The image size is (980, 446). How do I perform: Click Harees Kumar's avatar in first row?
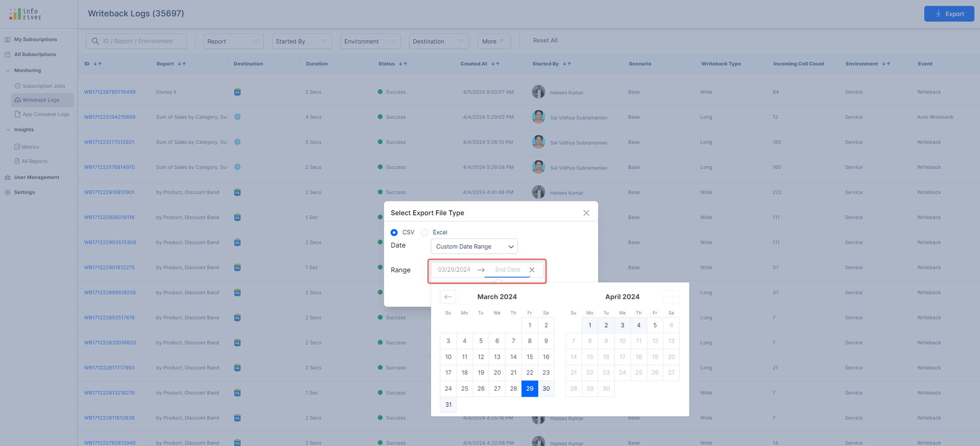[538, 92]
